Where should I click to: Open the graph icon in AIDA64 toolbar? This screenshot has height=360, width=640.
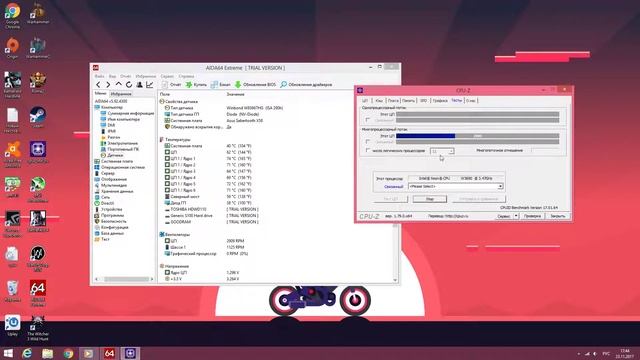coord(150,84)
